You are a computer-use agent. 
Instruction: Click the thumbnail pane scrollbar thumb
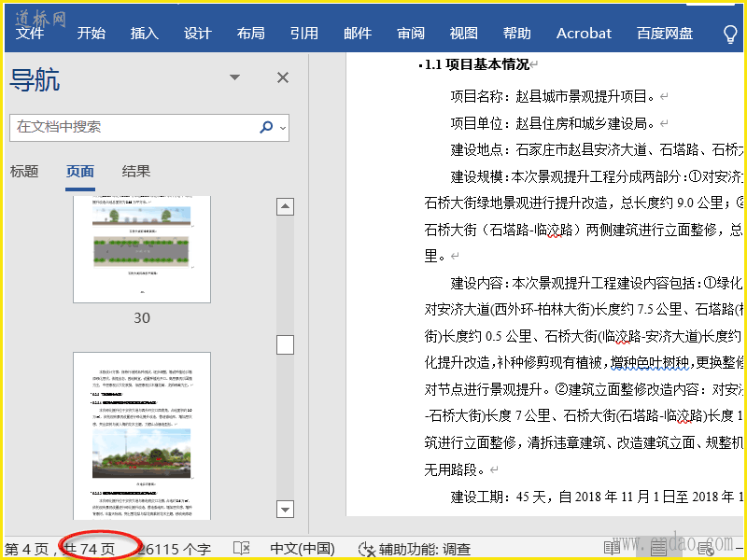285,344
